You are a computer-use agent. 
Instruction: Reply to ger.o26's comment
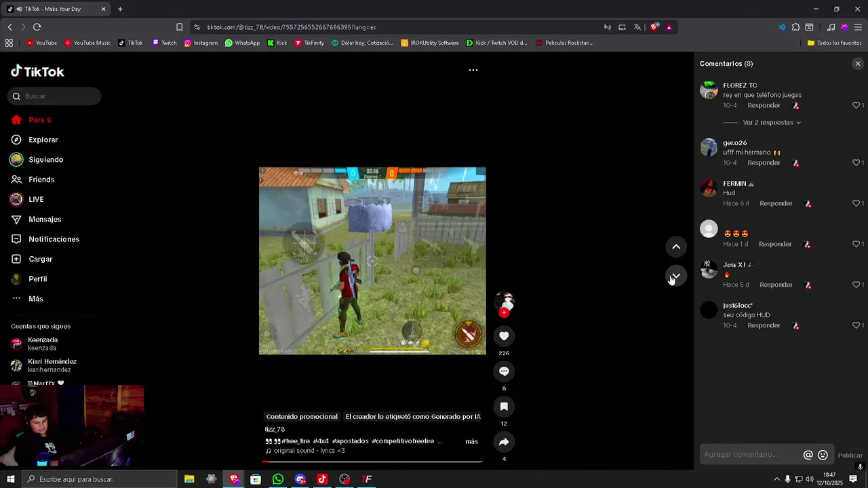pos(764,163)
